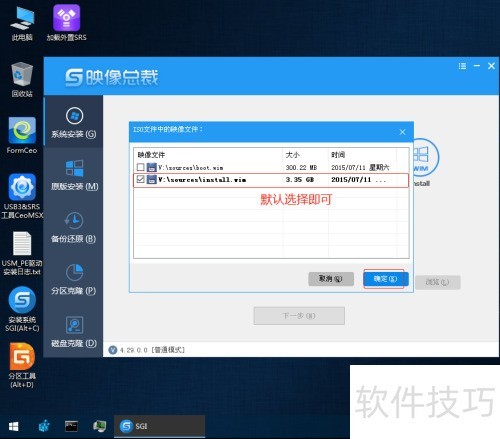Viewport: 500px width, 439px height.
Task: Click the 下一步 (N) next button
Action: tap(299, 316)
